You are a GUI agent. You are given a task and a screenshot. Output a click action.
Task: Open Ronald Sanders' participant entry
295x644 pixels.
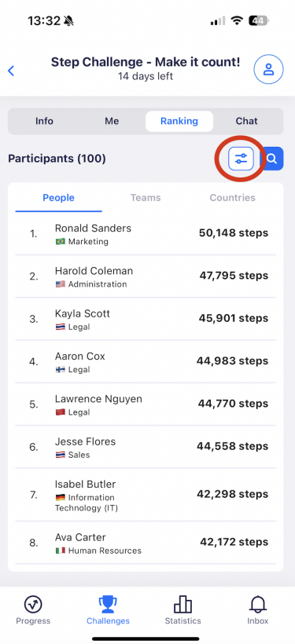(146, 234)
